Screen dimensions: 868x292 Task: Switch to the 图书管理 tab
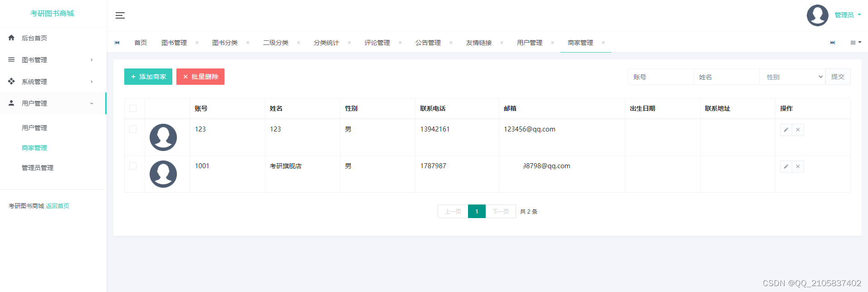click(174, 43)
